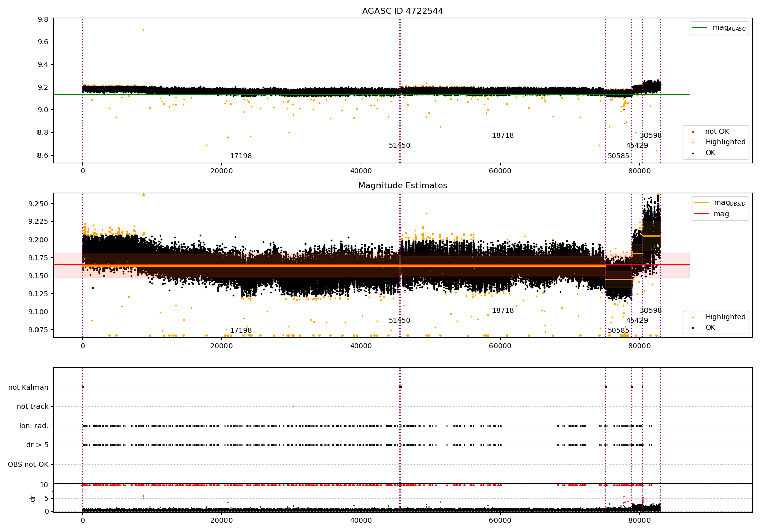Click the 9.8 y-axis tick label
This screenshot has height=532, width=760.
pyautogui.click(x=43, y=19)
